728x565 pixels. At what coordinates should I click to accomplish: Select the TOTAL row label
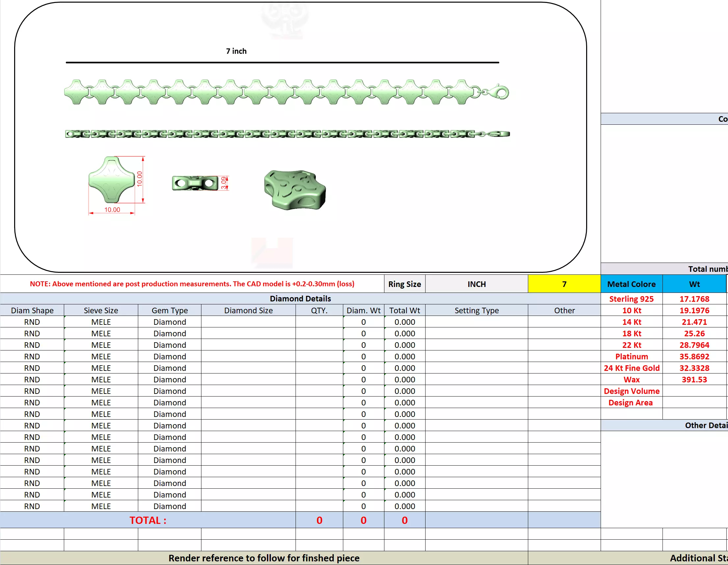tap(148, 520)
